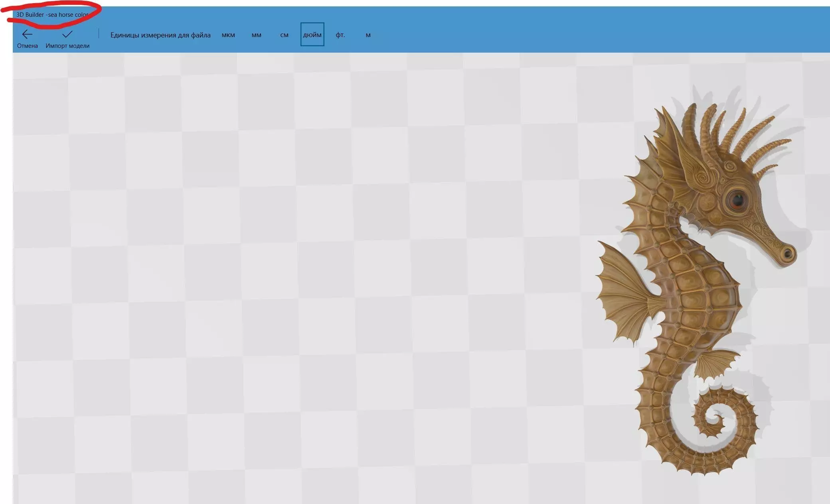
Task: Click the 3D Builder window title text
Action: pos(52,15)
